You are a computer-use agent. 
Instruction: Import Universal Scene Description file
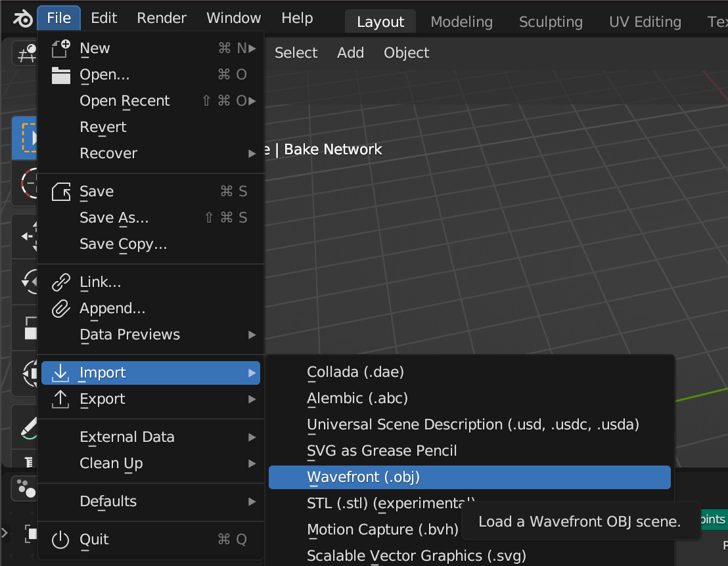469,424
